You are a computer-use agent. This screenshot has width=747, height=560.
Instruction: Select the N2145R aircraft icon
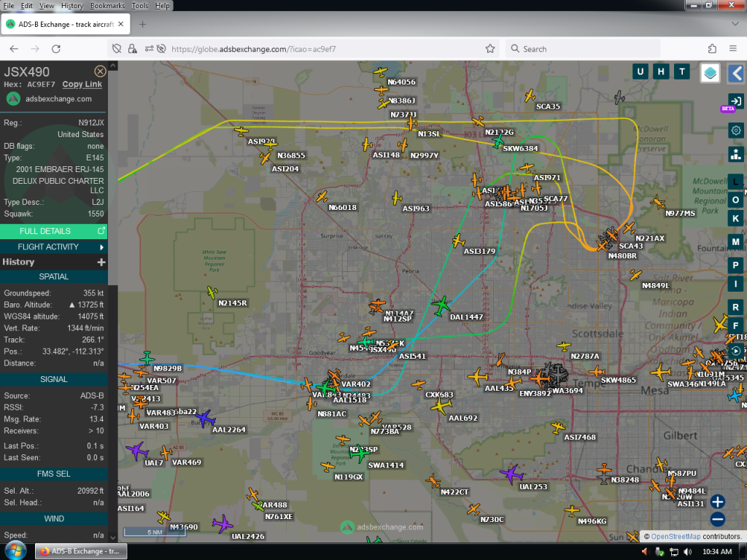212,292
